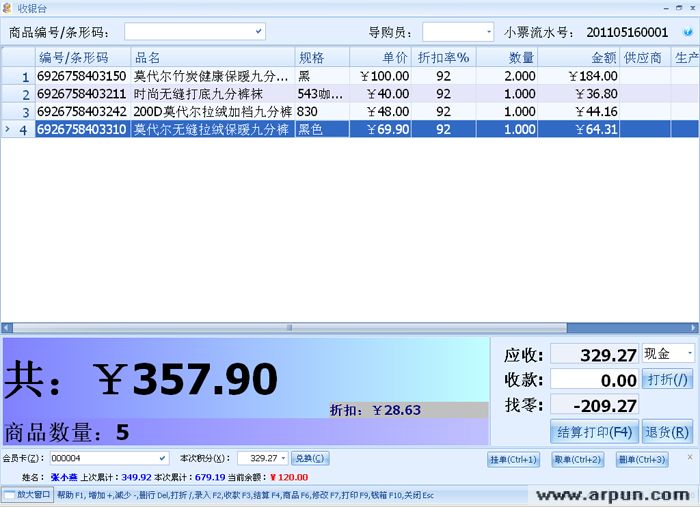The image size is (700, 507).
Task: Click the blue globe icon beside receipt number
Action: (x=688, y=32)
